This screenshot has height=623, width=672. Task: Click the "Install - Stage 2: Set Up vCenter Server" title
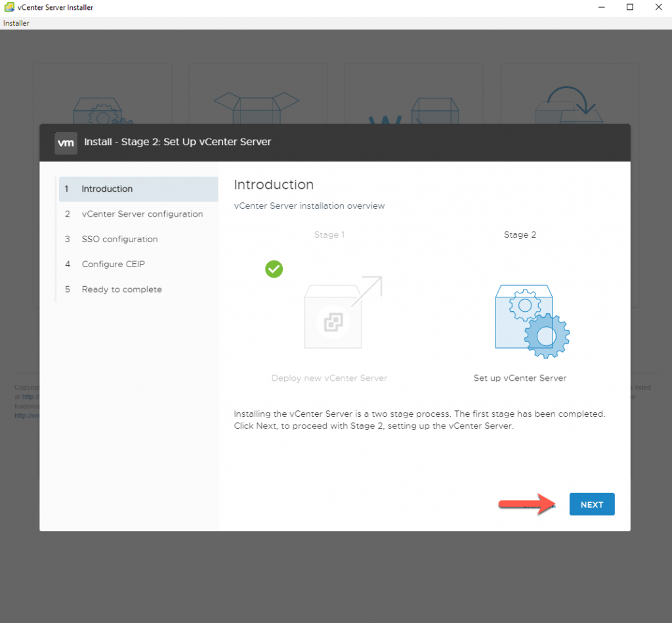(x=177, y=142)
